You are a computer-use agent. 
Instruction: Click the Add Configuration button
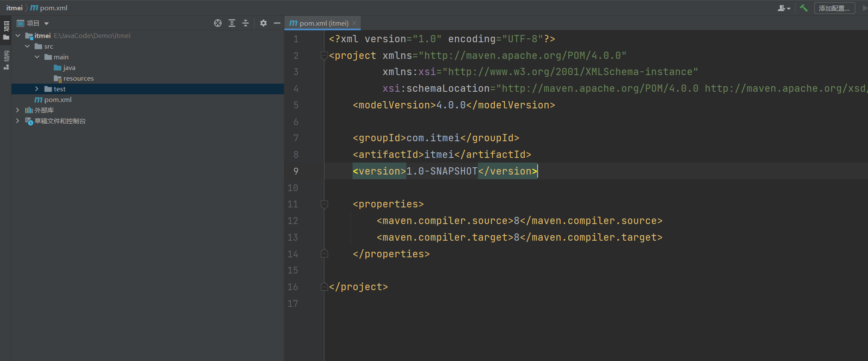[x=834, y=8]
